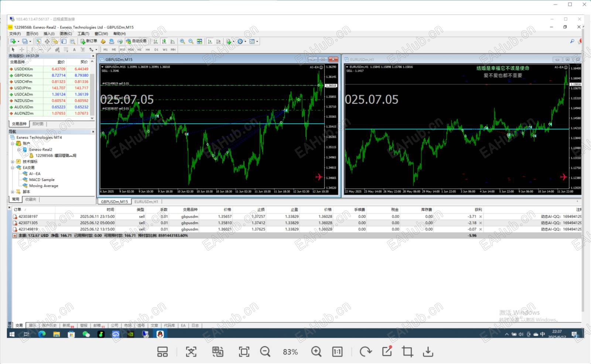
Task: Click the image viewer download icon
Action: click(x=428, y=352)
